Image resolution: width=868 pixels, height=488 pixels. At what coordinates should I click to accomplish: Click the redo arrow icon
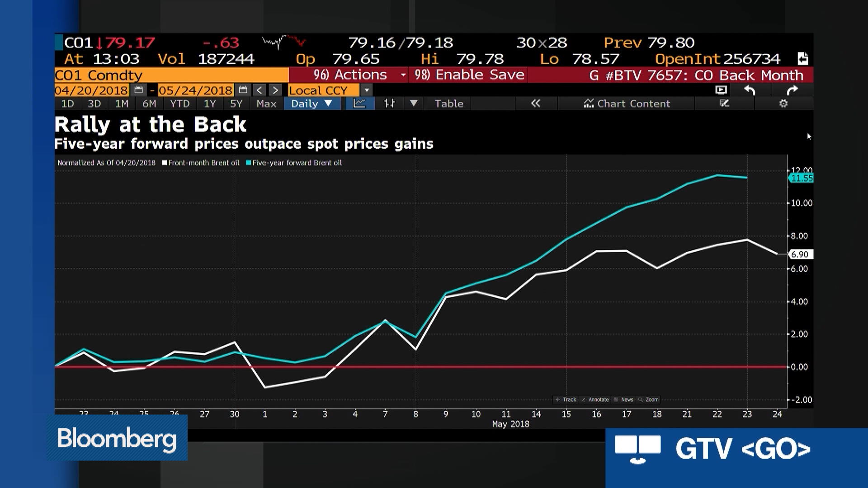click(792, 90)
